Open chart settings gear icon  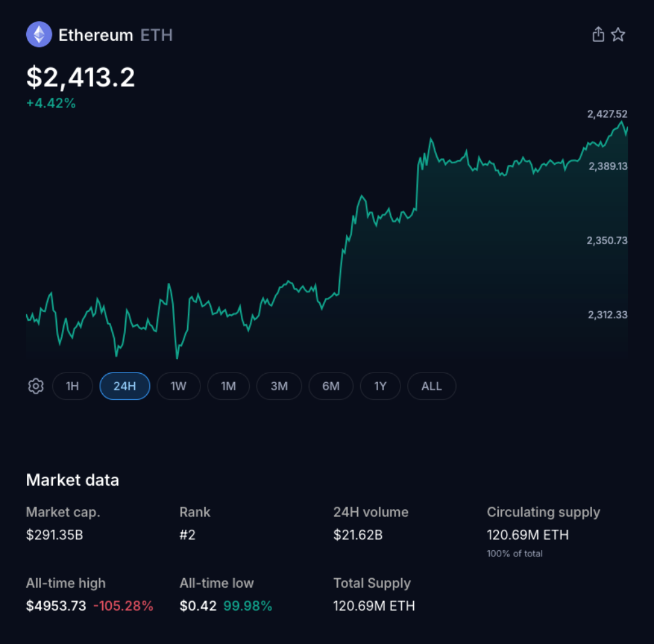pyautogui.click(x=36, y=386)
